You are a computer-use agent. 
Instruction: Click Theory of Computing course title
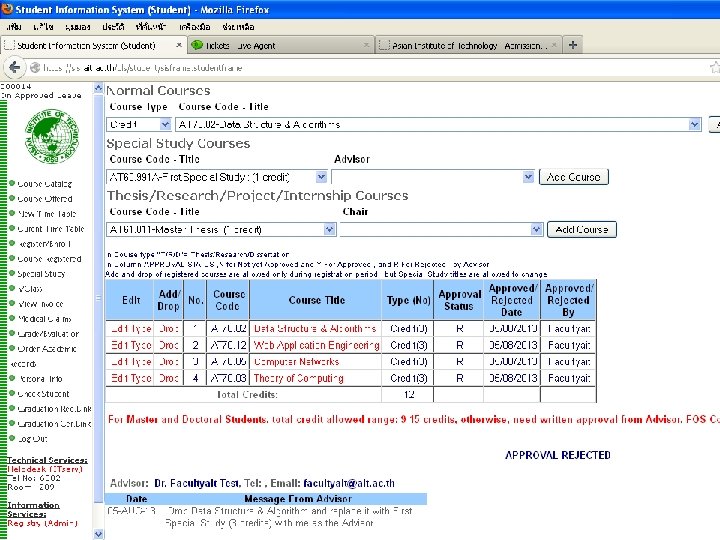(298, 378)
